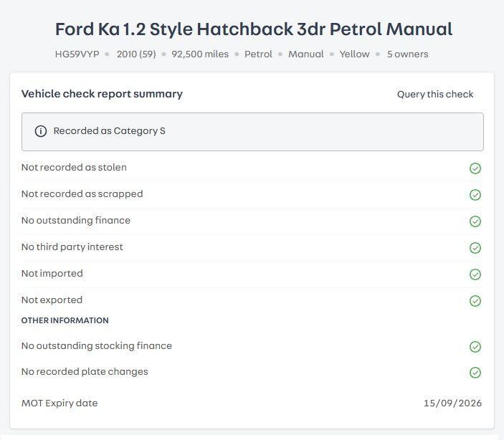Click green tick for No third party interest

coord(475,248)
